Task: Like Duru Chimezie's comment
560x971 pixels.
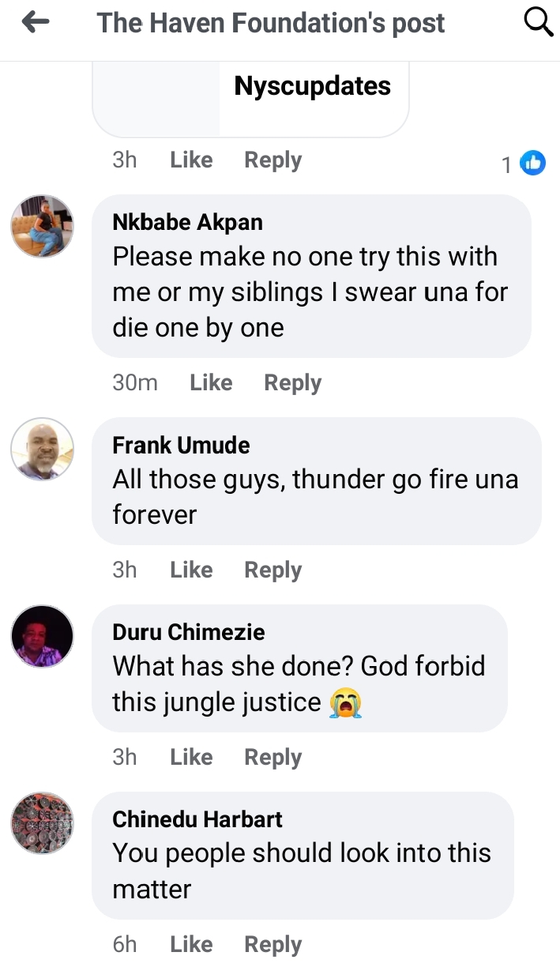Action: pos(191,758)
